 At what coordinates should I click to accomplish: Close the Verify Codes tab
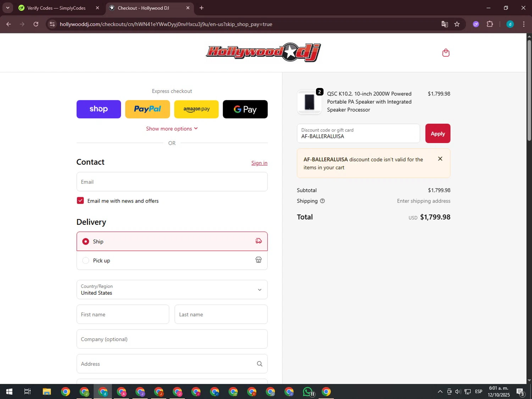tap(98, 8)
